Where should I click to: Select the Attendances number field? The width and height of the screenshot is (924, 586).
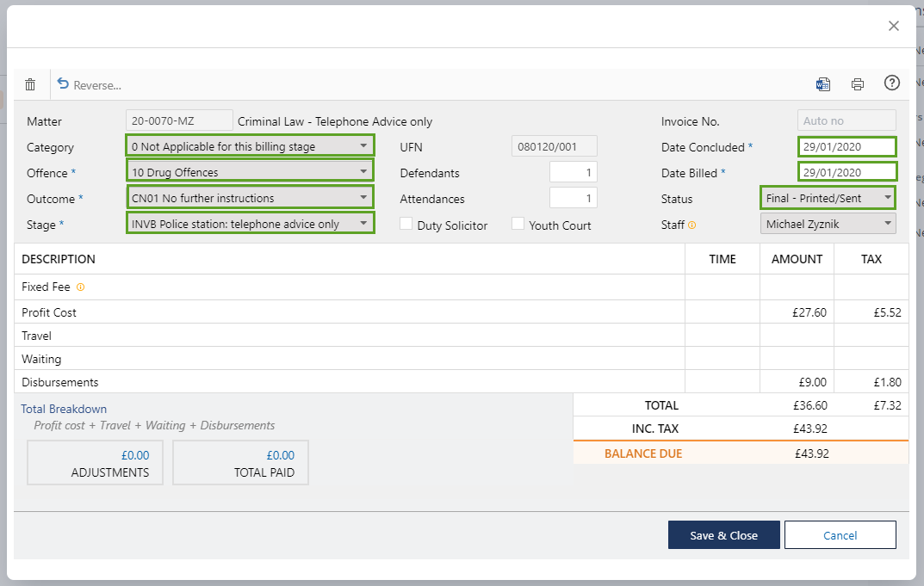(x=573, y=198)
